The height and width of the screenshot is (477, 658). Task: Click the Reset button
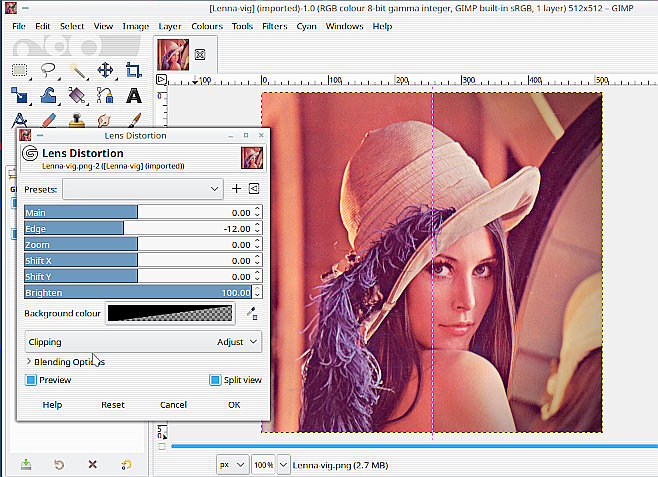[113, 405]
